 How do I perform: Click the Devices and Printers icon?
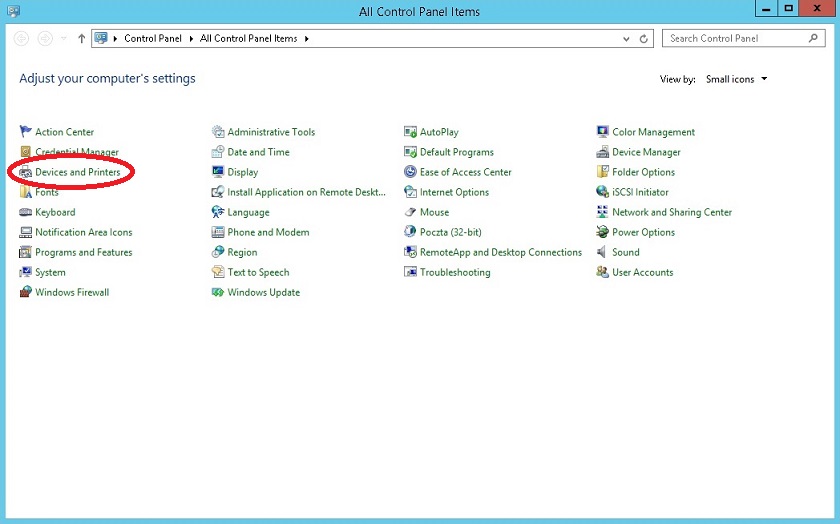point(25,172)
